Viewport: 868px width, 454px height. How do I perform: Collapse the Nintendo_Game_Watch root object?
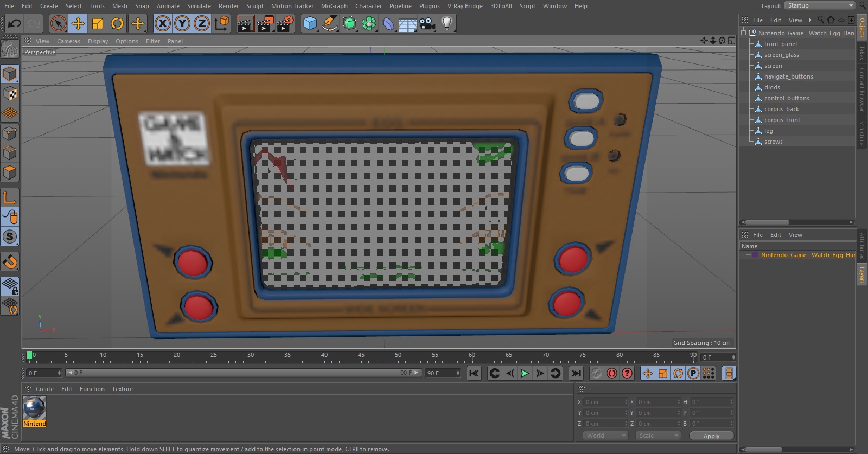point(744,33)
